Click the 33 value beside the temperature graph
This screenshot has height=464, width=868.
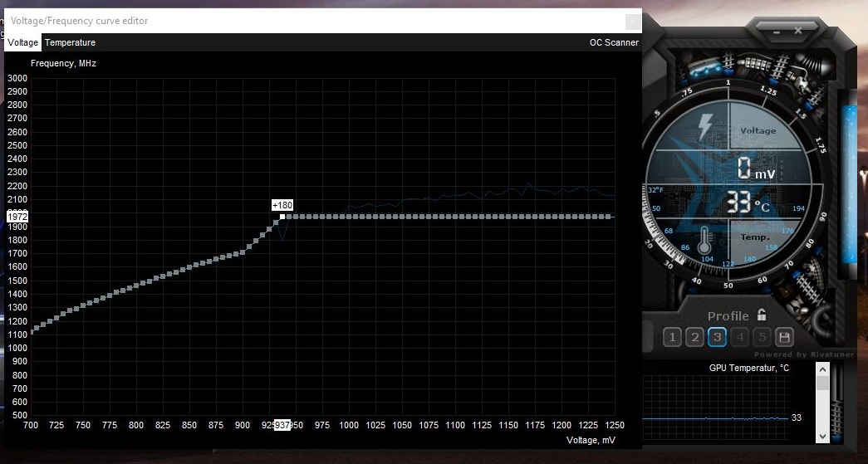click(796, 418)
